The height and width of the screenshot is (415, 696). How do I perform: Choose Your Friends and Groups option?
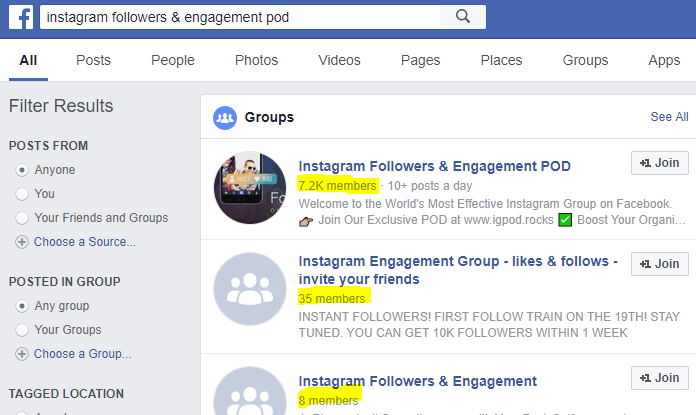22,218
